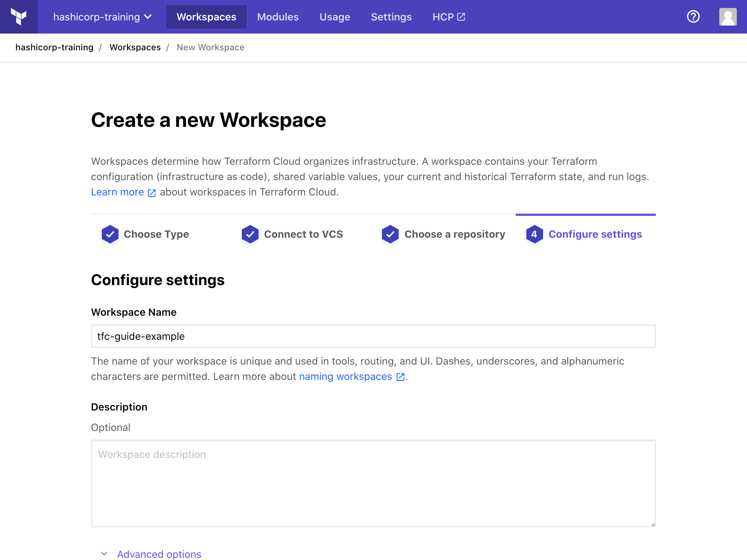The image size is (747, 560).
Task: Open the Settings nav tab
Action: click(x=391, y=17)
